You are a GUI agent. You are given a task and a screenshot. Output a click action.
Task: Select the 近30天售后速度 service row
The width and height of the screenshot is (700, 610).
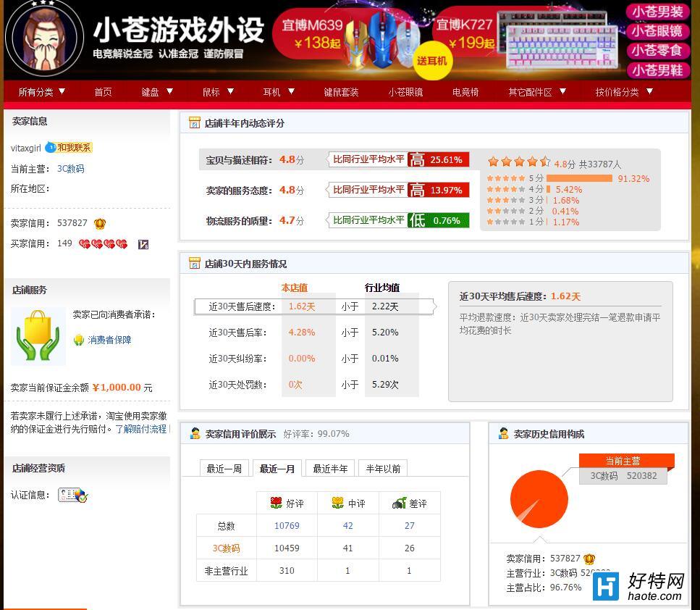314,306
